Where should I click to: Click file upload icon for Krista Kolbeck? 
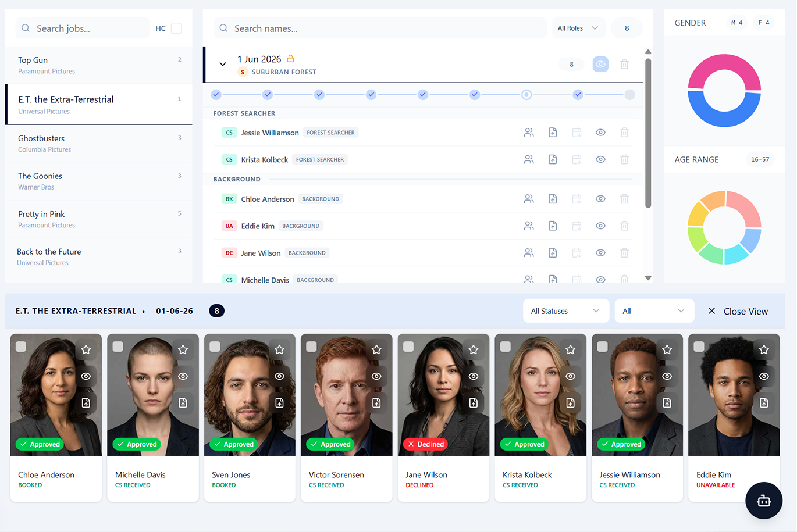(x=553, y=159)
